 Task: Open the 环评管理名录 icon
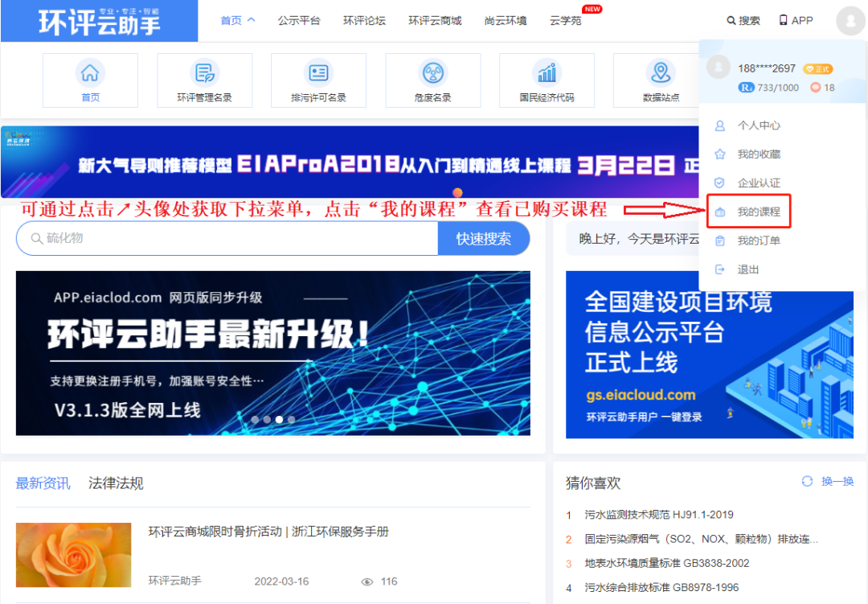[204, 72]
